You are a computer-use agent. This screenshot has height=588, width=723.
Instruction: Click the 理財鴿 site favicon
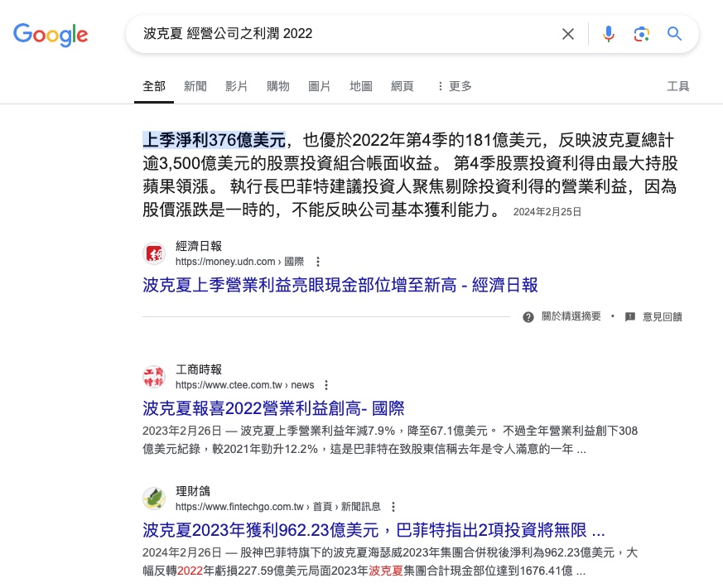[x=154, y=499]
